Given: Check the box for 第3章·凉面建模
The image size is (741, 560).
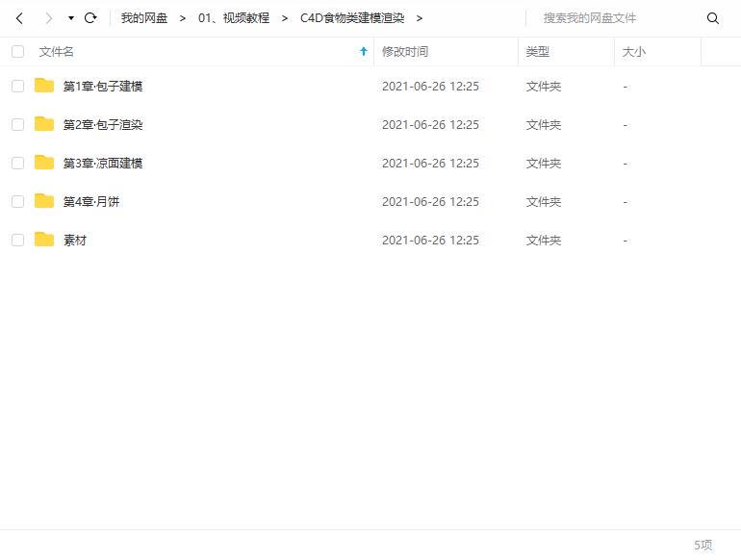Looking at the screenshot, I should (18, 163).
